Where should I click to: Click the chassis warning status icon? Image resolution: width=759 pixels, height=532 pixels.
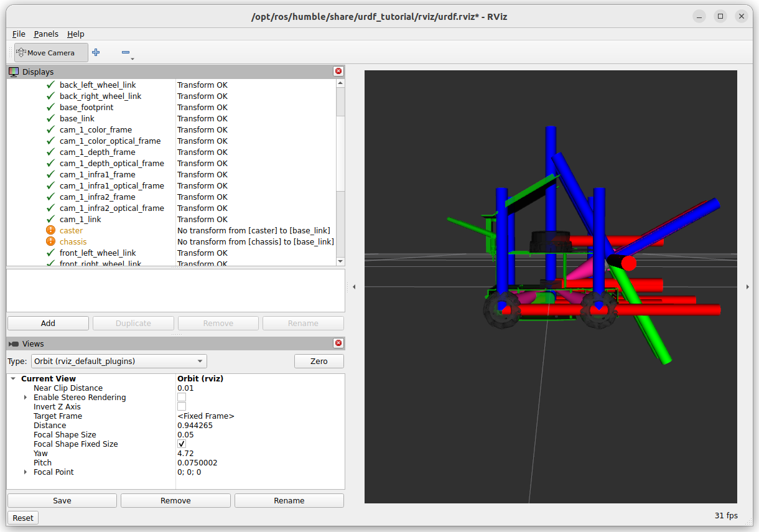51,242
